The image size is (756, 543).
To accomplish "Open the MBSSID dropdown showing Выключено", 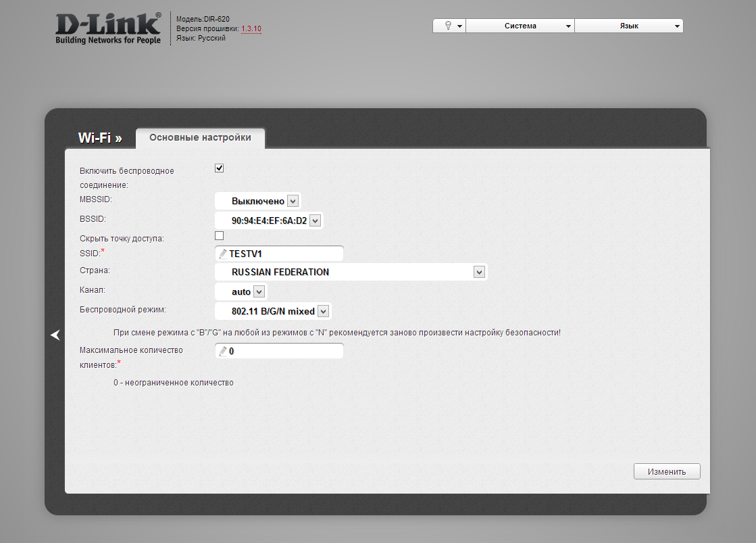I will [257, 201].
